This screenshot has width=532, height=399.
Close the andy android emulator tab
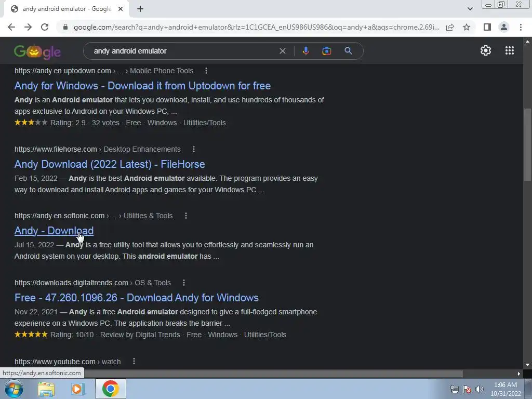pos(121,9)
